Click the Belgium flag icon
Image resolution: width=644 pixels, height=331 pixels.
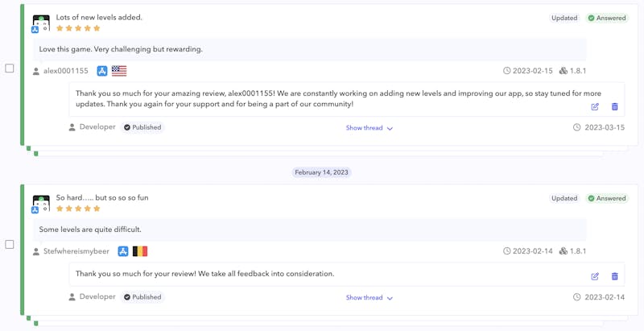pyautogui.click(x=140, y=251)
